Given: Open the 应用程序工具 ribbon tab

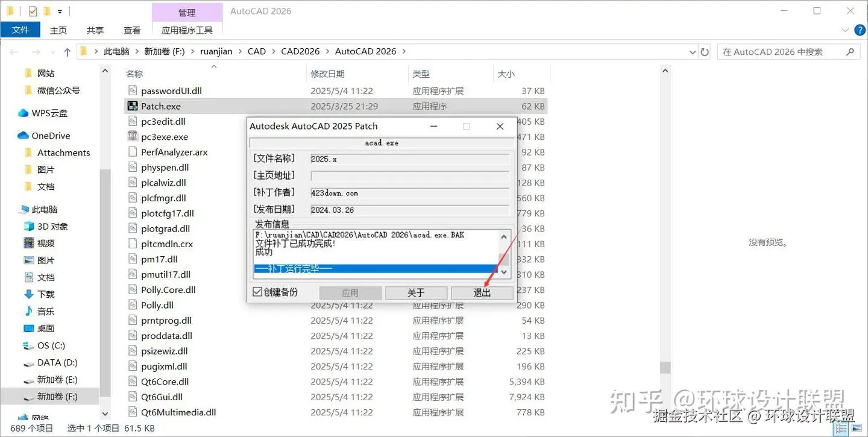Looking at the screenshot, I should click(187, 30).
